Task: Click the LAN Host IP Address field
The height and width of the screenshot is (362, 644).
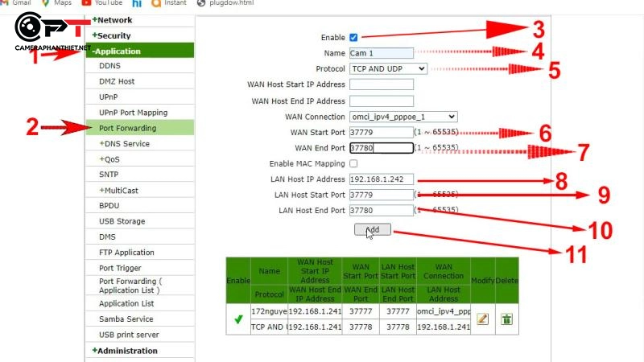Action: click(381, 179)
